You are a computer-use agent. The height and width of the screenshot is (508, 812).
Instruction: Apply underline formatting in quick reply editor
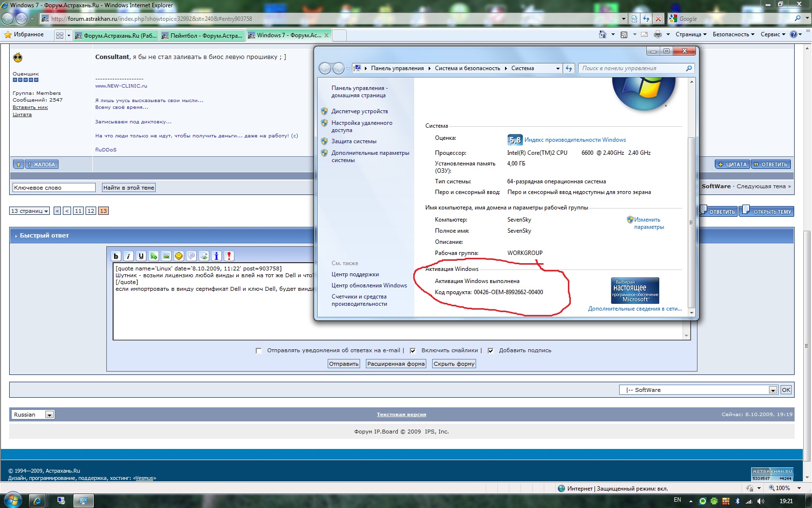[x=141, y=256]
